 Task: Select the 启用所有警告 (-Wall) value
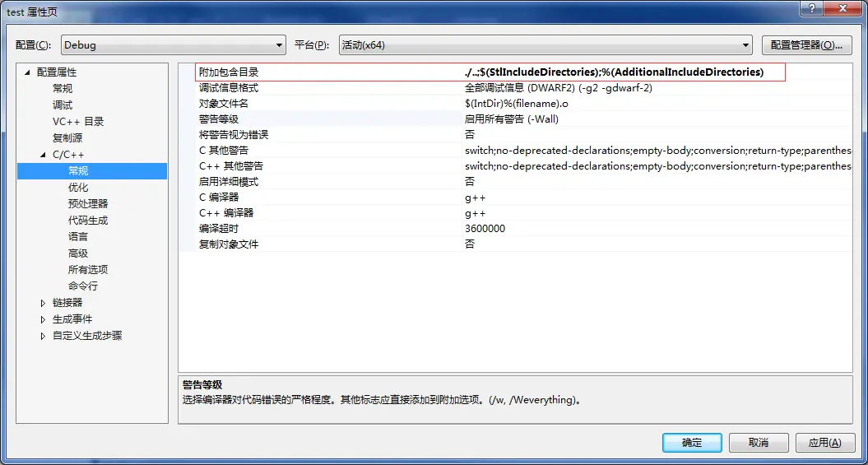(x=512, y=119)
